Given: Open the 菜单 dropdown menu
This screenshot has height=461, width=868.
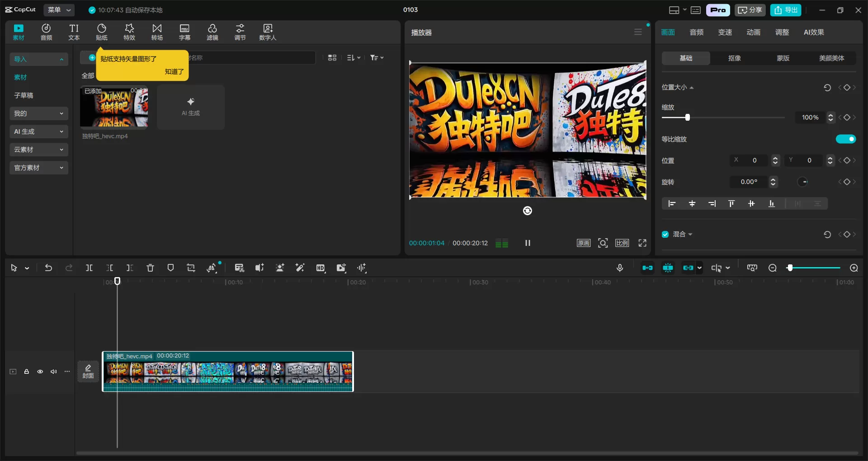Looking at the screenshot, I should point(59,10).
